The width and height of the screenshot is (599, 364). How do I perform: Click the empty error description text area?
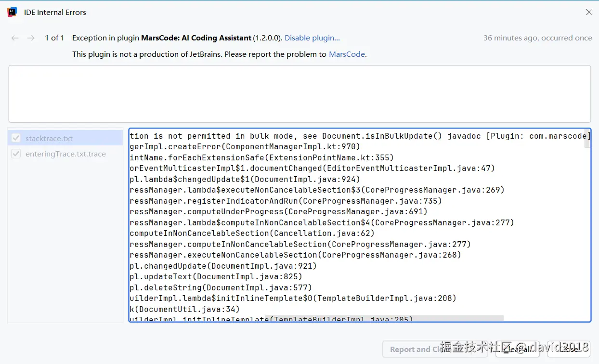[299, 94]
